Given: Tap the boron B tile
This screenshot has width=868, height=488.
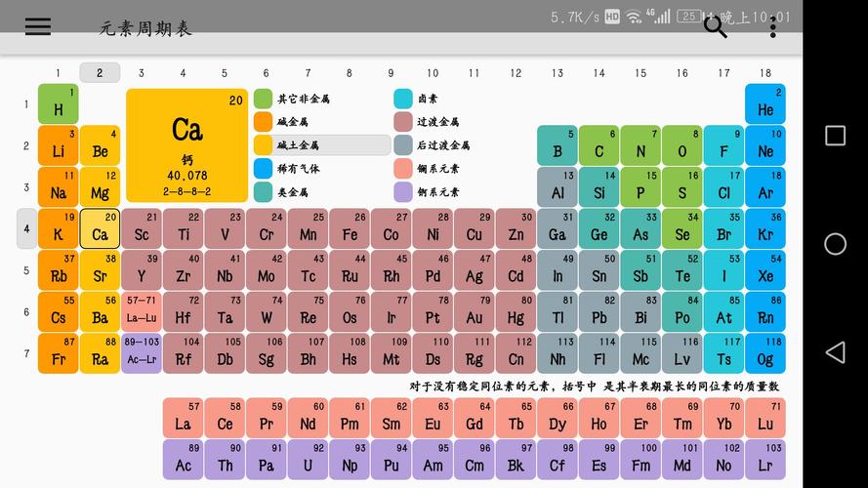Looking at the screenshot, I should click(558, 145).
